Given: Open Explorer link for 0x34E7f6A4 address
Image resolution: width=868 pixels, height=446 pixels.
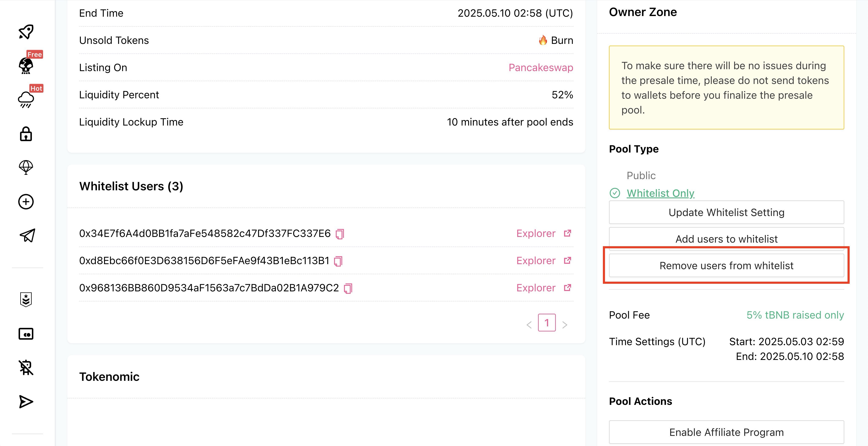Looking at the screenshot, I should pyautogui.click(x=536, y=233).
